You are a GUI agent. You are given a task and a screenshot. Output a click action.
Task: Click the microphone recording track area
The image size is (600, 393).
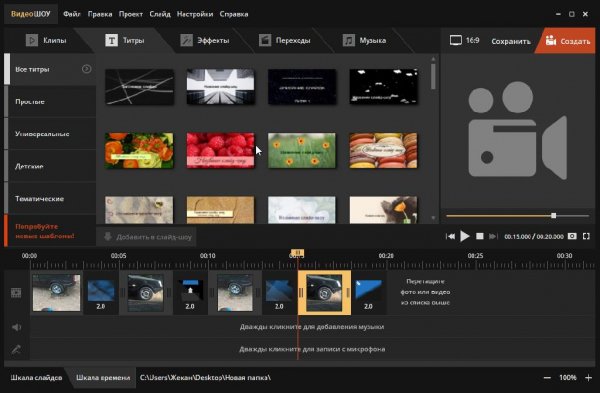click(x=312, y=349)
